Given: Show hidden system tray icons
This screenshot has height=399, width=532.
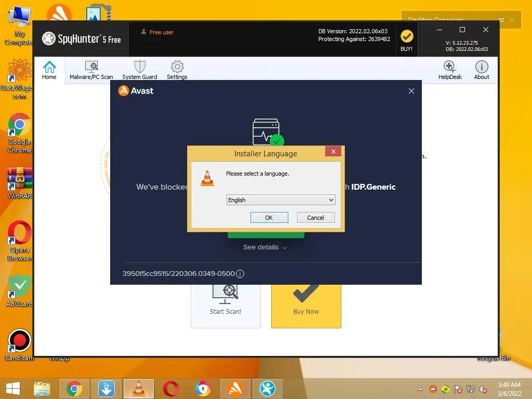Looking at the screenshot, I should point(420,389).
